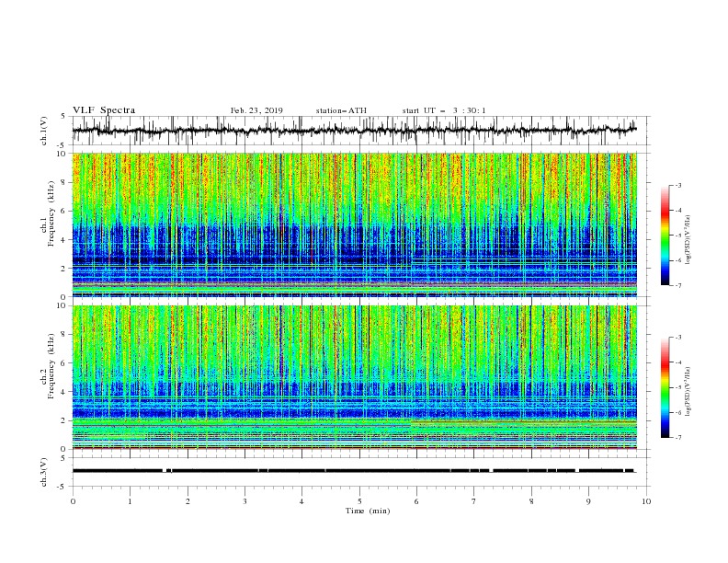728x563 pixels.
Task: Click time axis tick label '1'
Action: (x=130, y=501)
